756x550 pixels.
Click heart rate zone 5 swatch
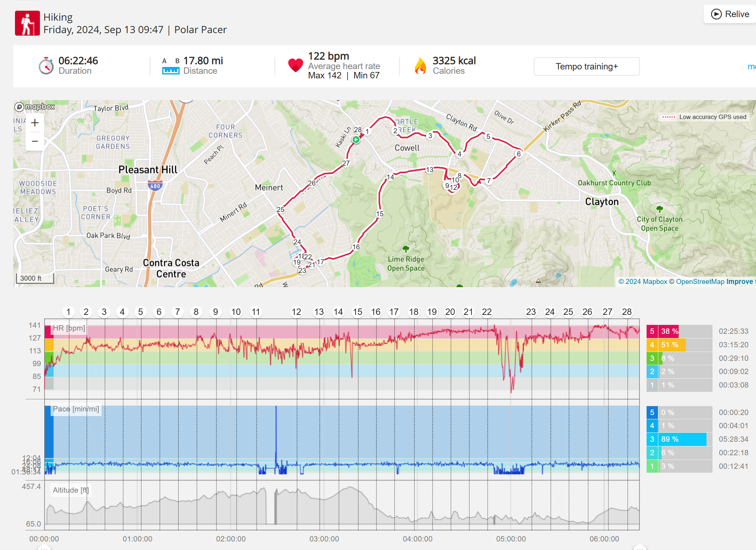[x=652, y=331]
